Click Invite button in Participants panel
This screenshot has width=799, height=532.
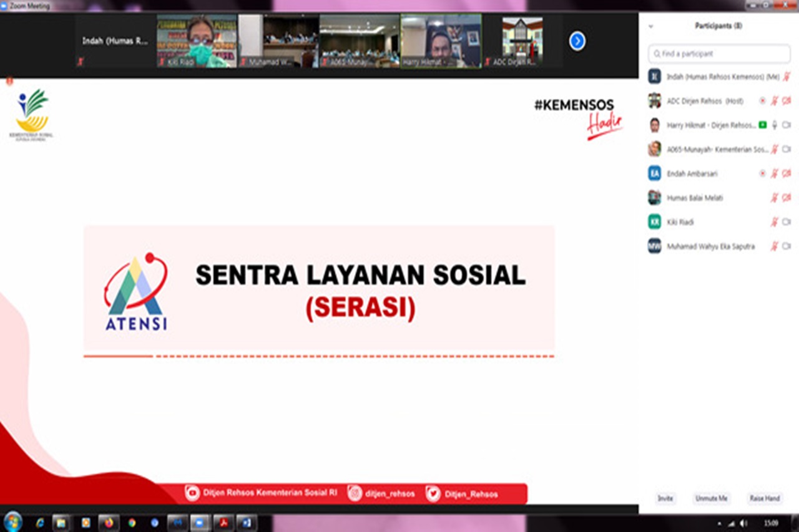[x=665, y=499]
